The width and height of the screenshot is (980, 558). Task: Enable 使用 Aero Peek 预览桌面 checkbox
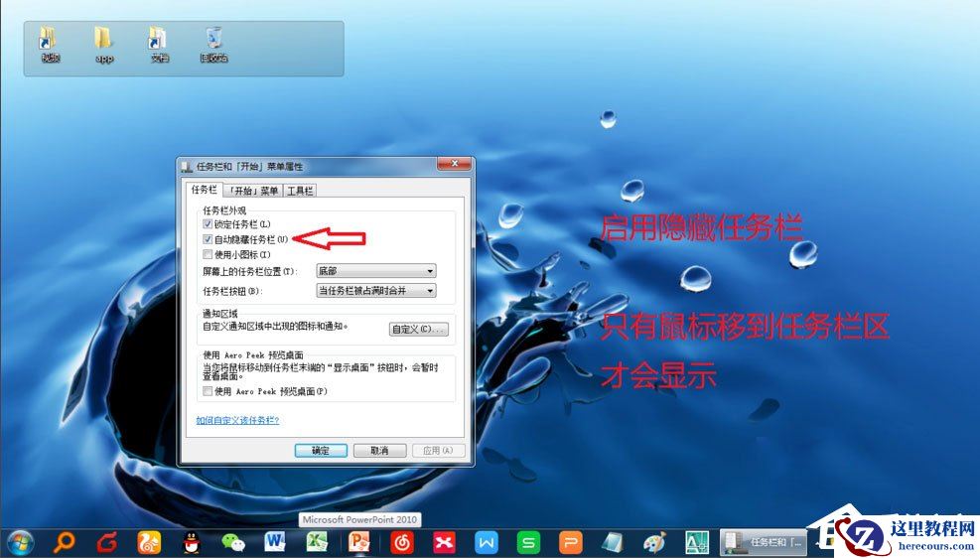208,391
